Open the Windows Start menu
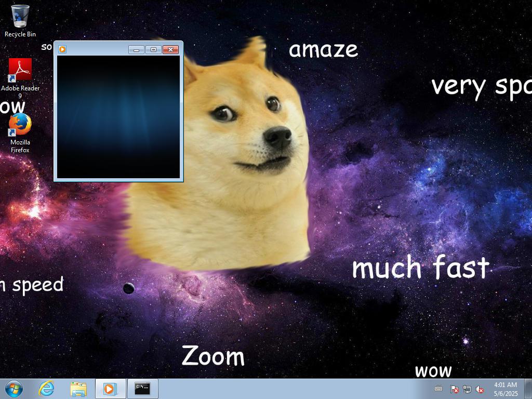532x399 pixels. pyautogui.click(x=14, y=389)
